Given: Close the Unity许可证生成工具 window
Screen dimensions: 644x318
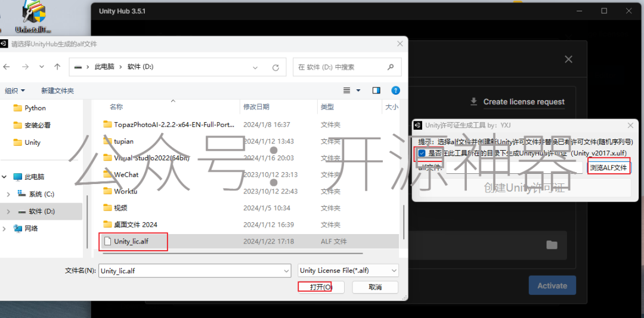Looking at the screenshot, I should 630,125.
